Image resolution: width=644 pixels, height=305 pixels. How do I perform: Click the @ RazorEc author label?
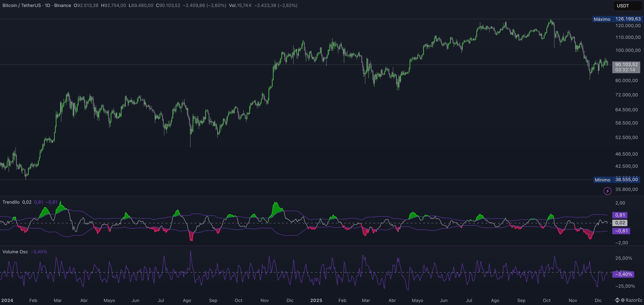pos(632,300)
